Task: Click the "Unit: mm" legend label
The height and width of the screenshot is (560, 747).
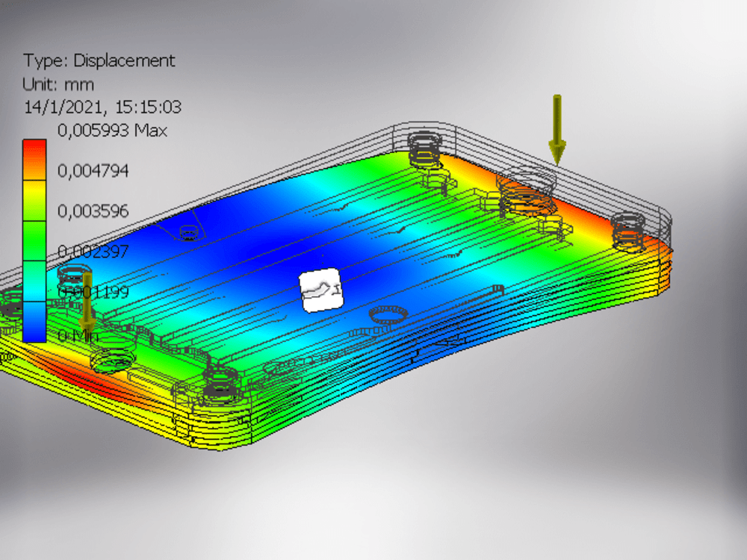Action: pos(58,84)
